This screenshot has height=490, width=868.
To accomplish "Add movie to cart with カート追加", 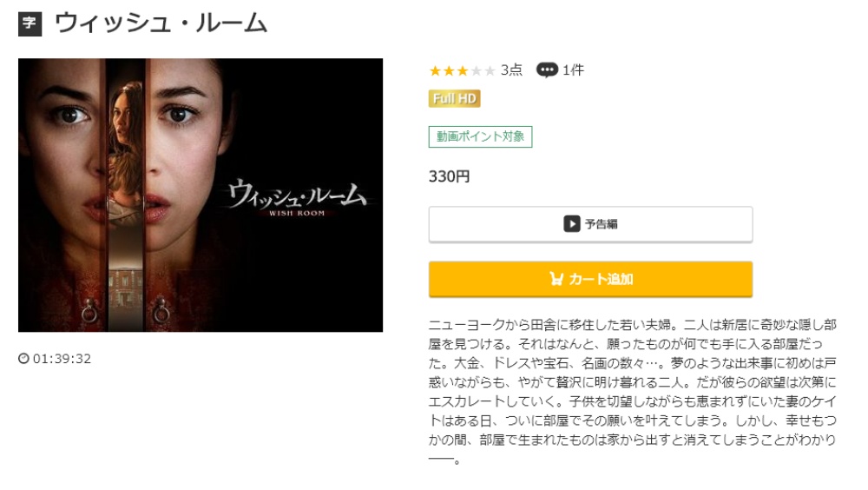I will tap(590, 279).
